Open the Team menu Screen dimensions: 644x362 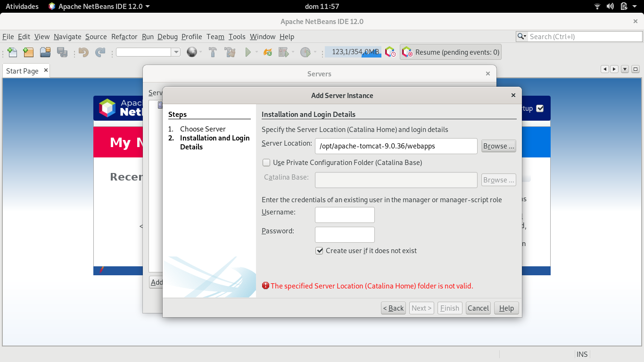coord(215,37)
